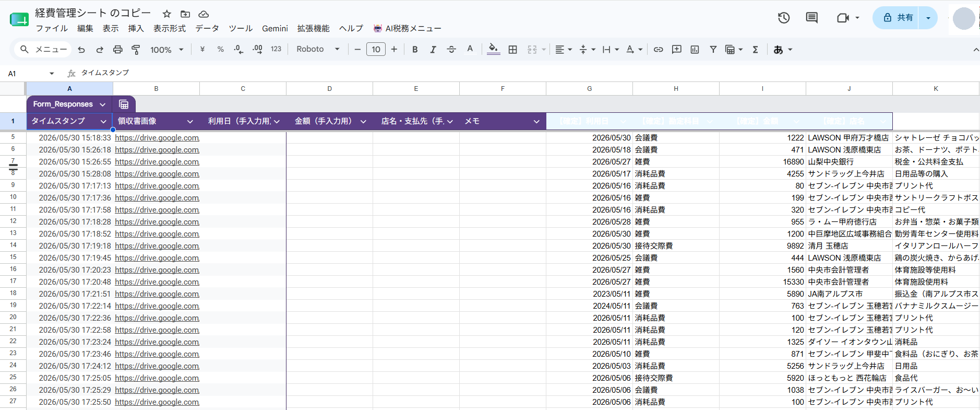
Task: Toggle italic formatting
Action: (433, 50)
